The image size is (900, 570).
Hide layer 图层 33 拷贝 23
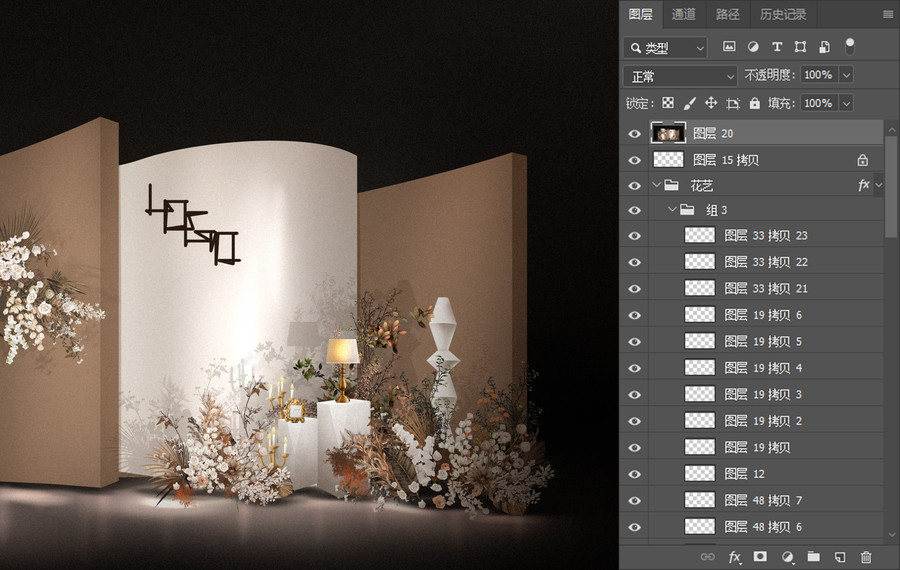[x=634, y=236]
